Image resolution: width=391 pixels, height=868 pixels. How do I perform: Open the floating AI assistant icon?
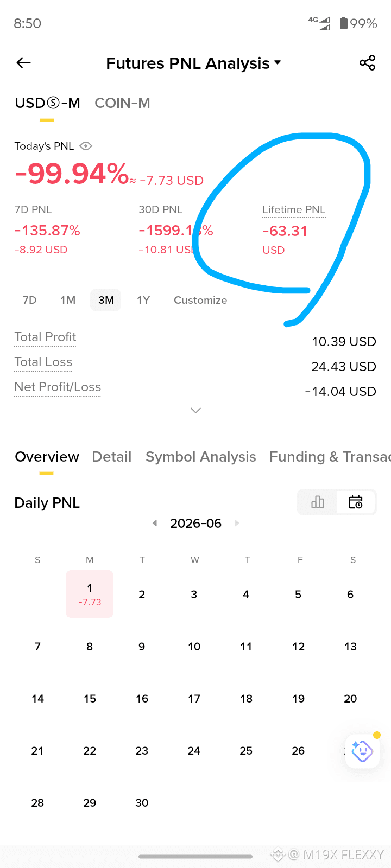[362, 751]
